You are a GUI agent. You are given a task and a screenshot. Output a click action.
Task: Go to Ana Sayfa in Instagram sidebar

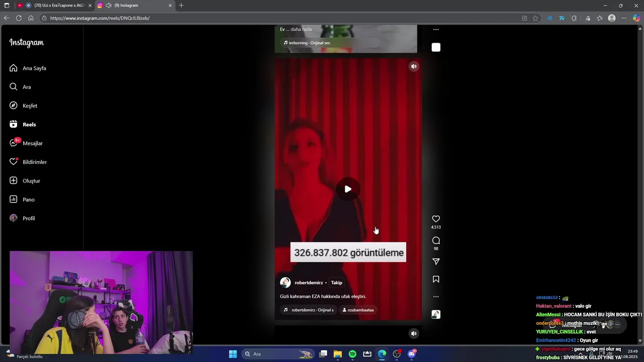click(x=28, y=68)
